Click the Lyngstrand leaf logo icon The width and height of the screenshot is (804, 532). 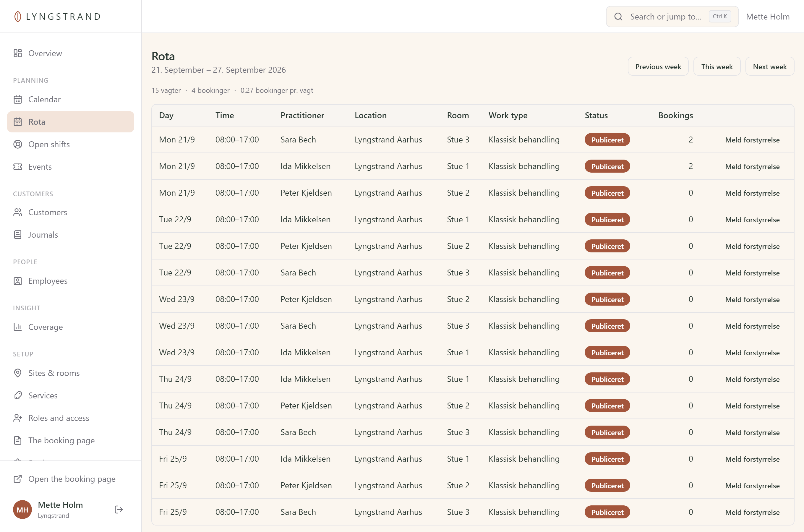[18, 16]
